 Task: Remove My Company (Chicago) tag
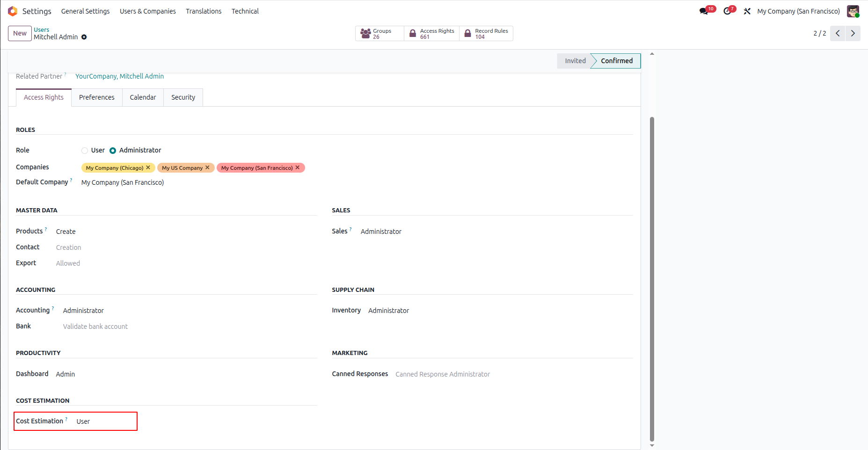pyautogui.click(x=148, y=167)
